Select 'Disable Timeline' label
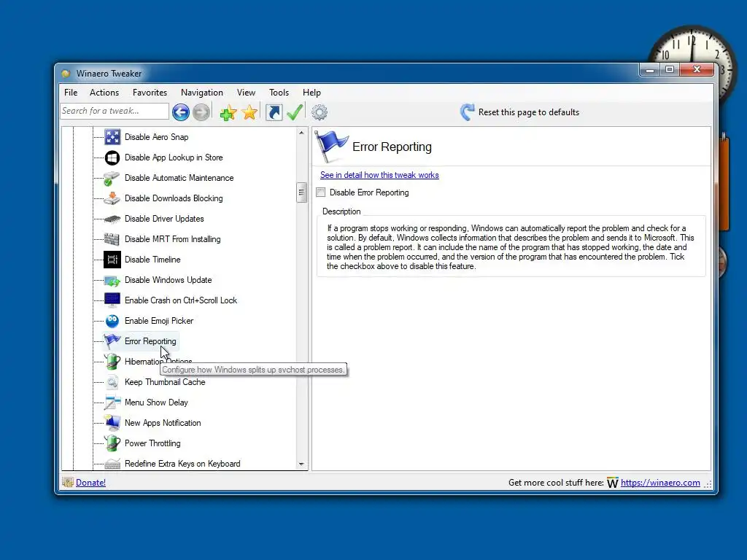 (152, 260)
